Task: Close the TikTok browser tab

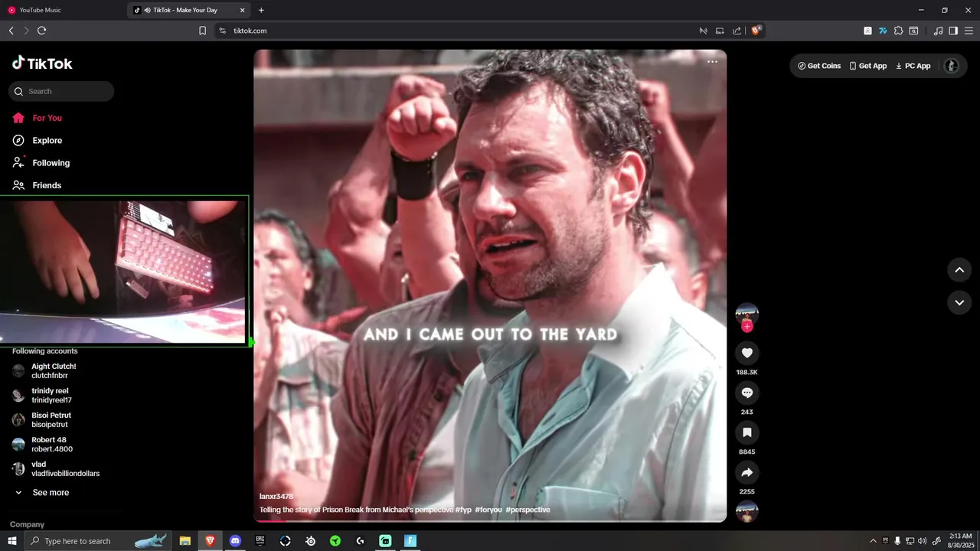Action: click(243, 10)
